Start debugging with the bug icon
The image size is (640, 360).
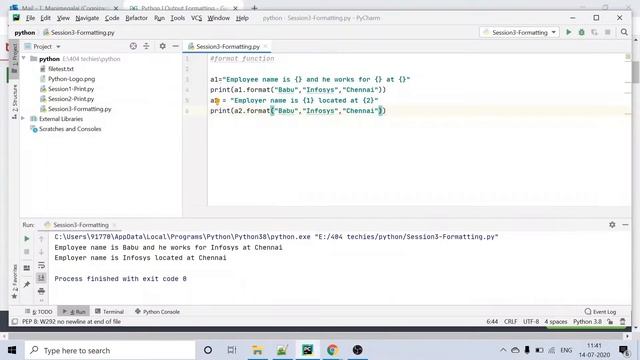(582, 32)
